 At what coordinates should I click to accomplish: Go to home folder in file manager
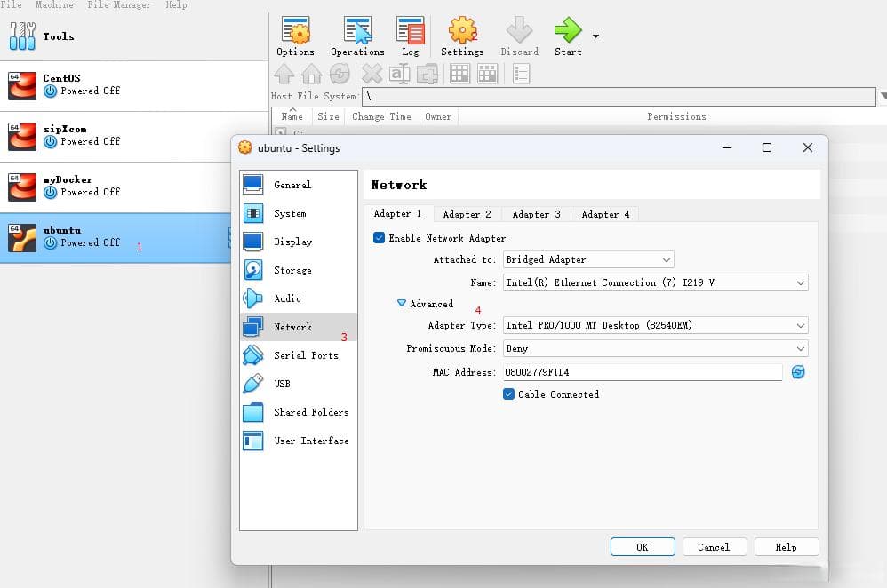tap(311, 74)
